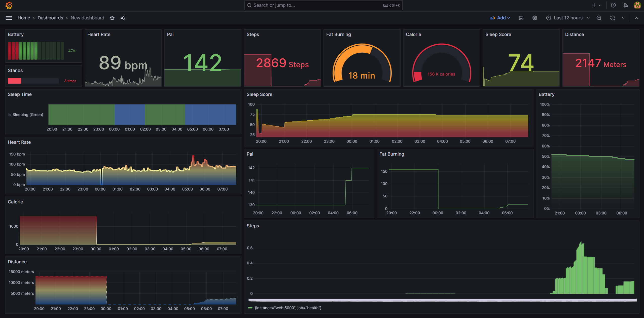Open the hamburger navigation menu
This screenshot has width=644, height=318.
tap(9, 18)
